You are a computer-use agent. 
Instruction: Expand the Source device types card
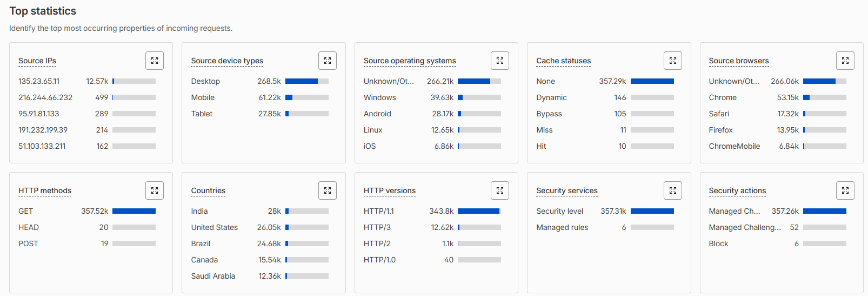328,61
